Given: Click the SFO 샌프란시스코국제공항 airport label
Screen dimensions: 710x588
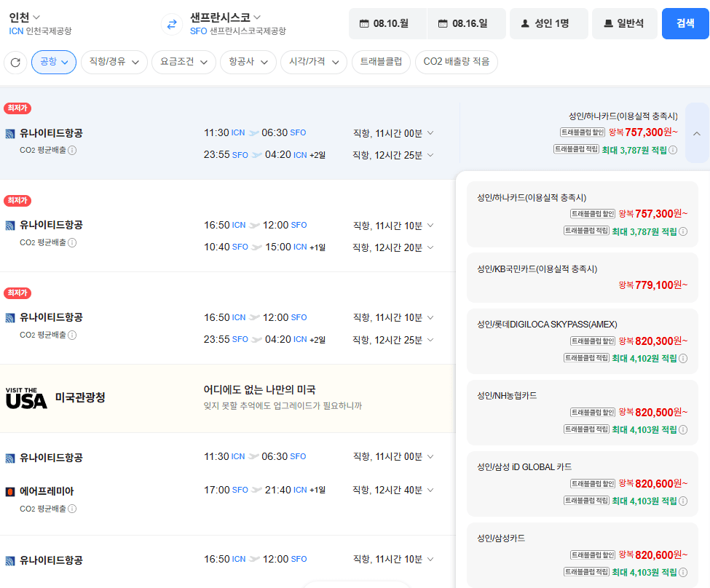Looking at the screenshot, I should (x=238, y=31).
